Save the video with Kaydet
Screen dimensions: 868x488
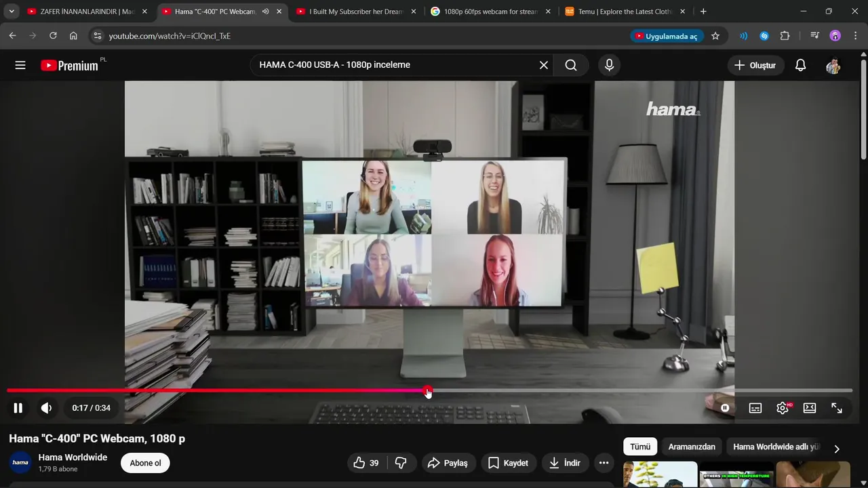tap(509, 463)
